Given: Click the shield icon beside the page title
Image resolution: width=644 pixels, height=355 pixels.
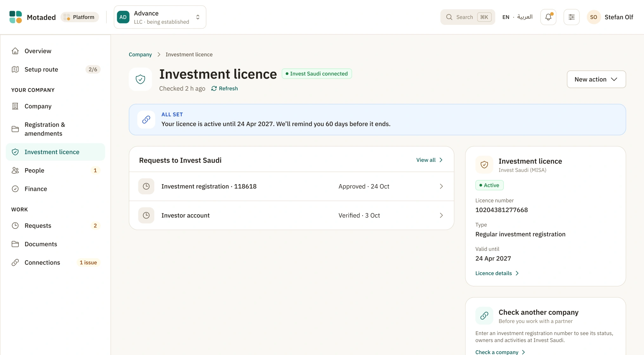Looking at the screenshot, I should coord(140,79).
